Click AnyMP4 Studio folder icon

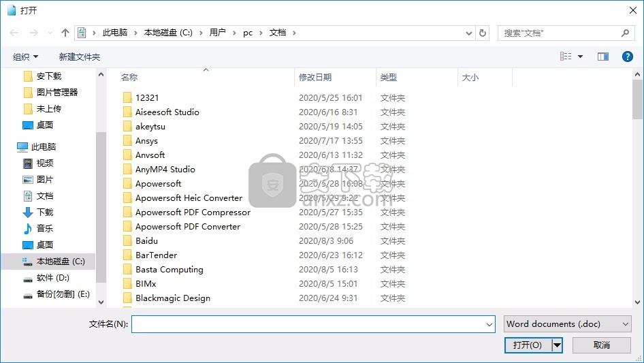point(128,170)
